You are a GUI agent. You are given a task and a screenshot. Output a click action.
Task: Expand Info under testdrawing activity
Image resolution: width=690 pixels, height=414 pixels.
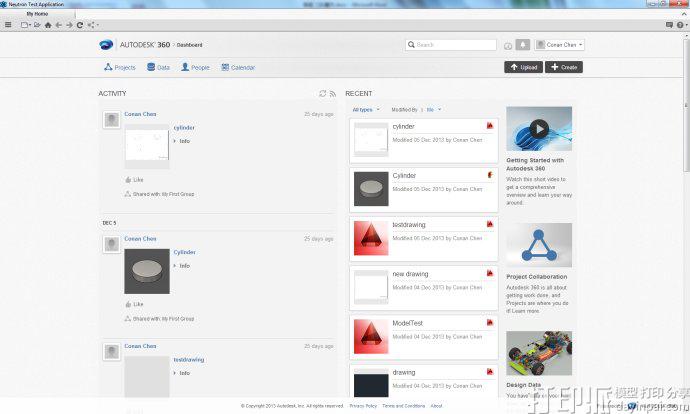point(181,373)
